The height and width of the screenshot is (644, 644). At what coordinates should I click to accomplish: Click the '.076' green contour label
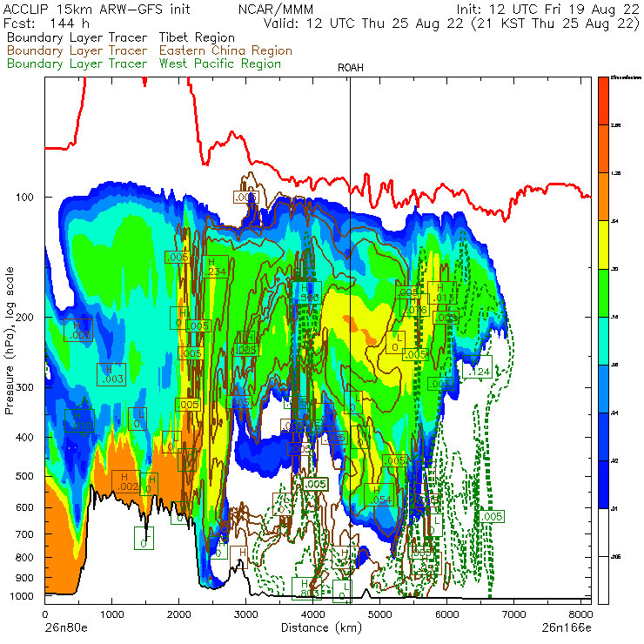click(414, 306)
